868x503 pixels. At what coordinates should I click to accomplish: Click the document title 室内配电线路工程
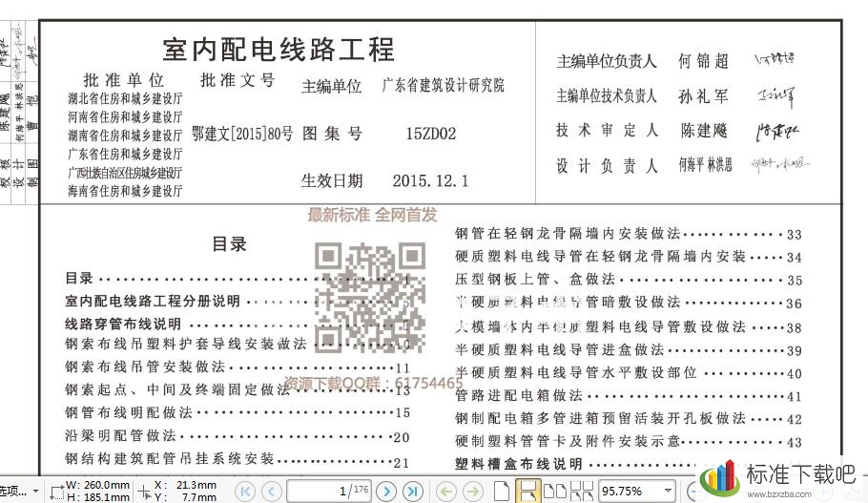click(279, 50)
